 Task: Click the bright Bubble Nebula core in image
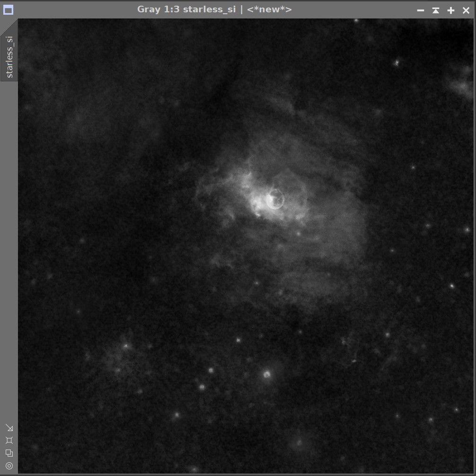275,199
